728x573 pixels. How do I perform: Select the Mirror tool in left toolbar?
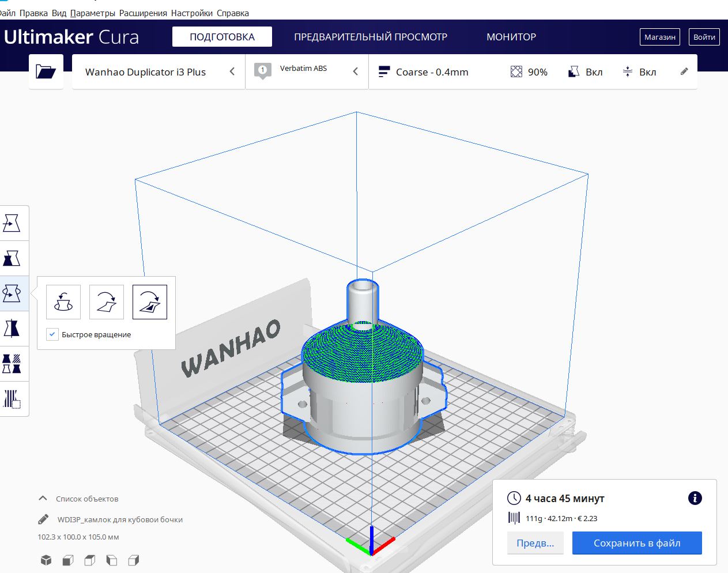(12, 329)
